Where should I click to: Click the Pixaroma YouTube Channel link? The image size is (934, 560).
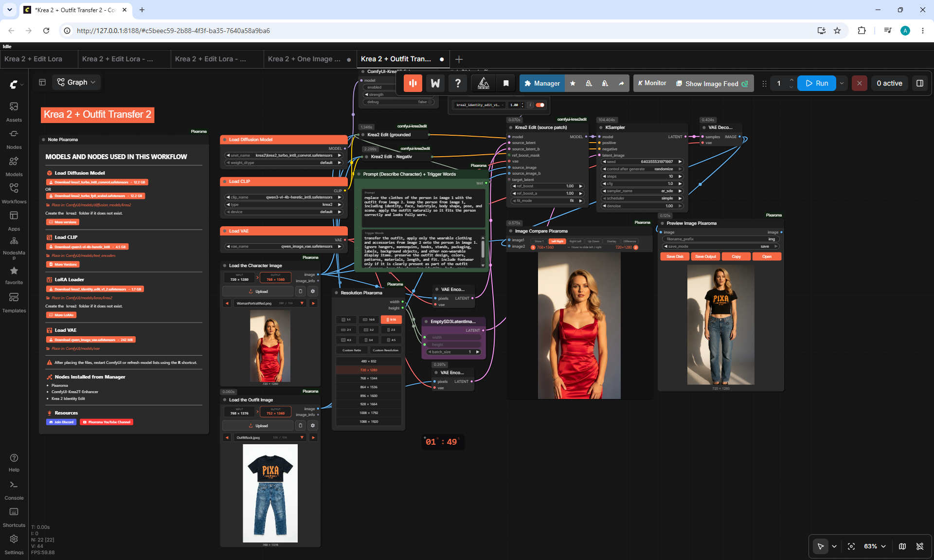coord(107,422)
